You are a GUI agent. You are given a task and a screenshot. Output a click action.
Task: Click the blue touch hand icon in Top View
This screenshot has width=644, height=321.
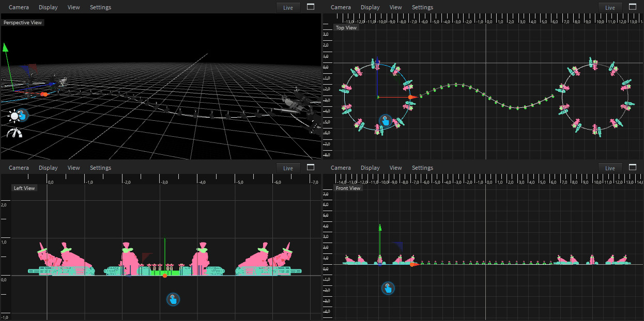(386, 121)
